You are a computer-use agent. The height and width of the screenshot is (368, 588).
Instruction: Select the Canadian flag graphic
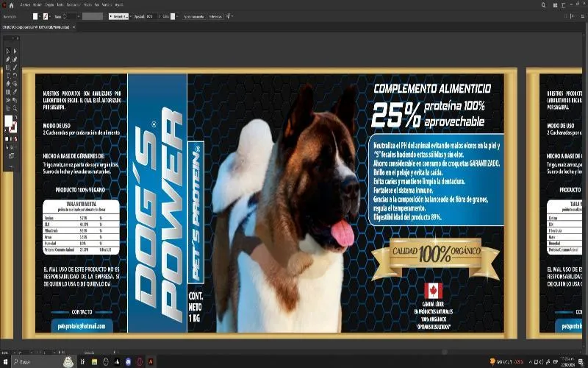[x=433, y=291]
